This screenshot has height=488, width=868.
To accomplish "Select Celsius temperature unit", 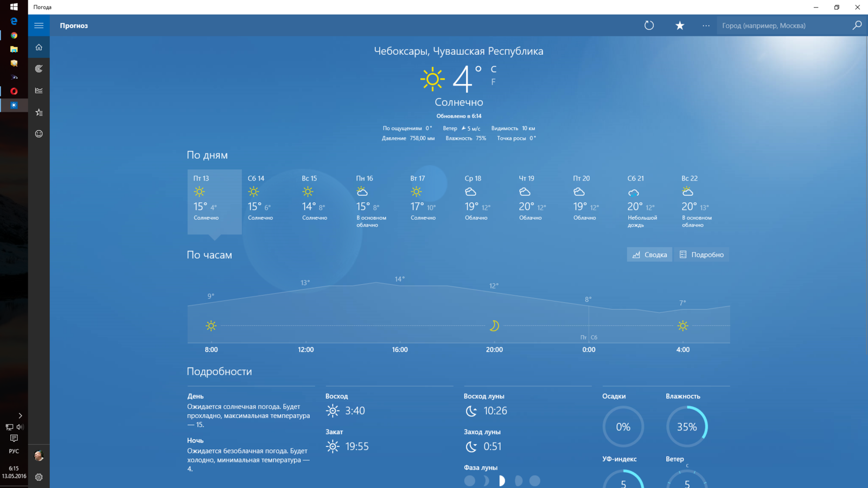I will (x=493, y=69).
